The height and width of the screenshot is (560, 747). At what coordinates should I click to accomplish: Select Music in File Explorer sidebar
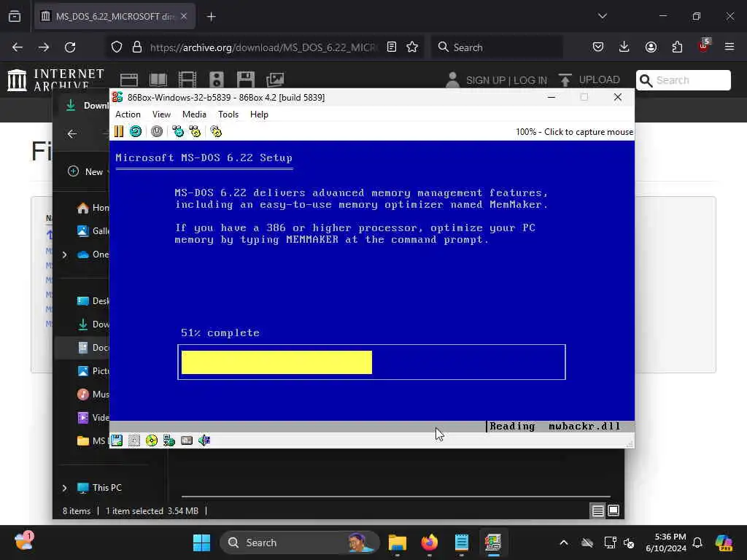pyautogui.click(x=93, y=394)
